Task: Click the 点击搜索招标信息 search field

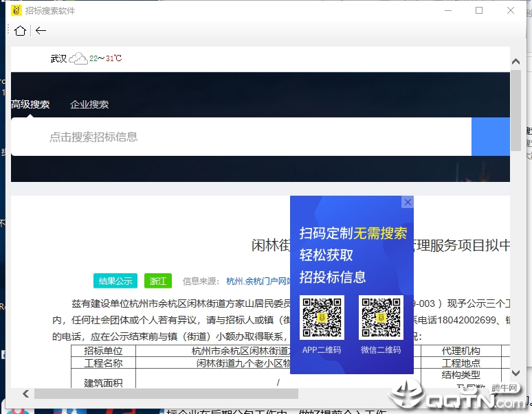Action: [241, 137]
